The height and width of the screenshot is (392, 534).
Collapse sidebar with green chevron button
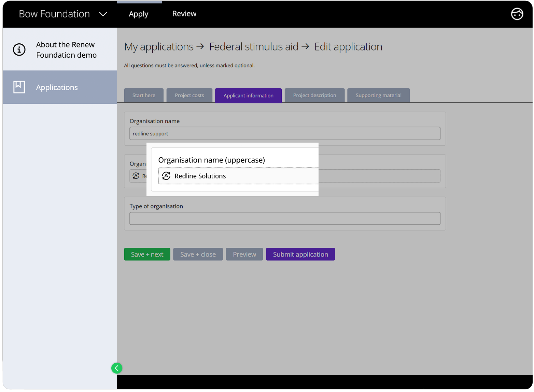click(x=117, y=368)
